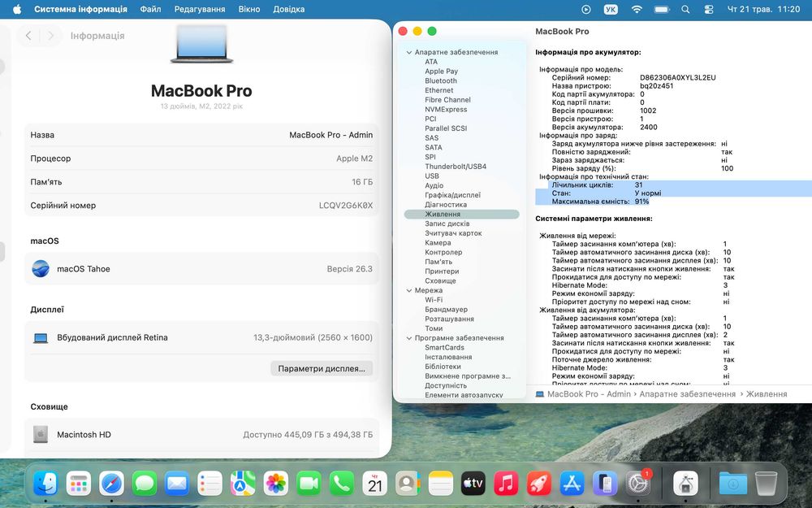Image resolution: width=812 pixels, height=508 pixels.
Task: Go forward in Інформація window
Action: tap(50, 36)
